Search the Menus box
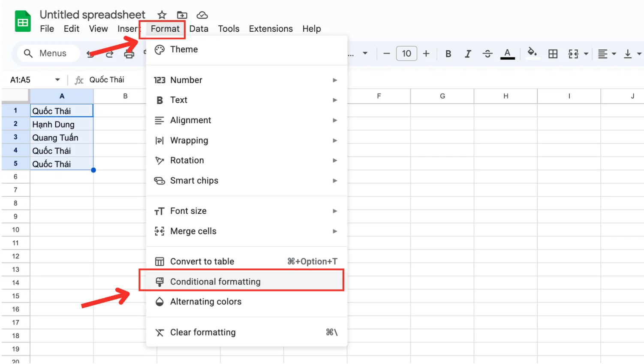This screenshot has height=364, width=644. 48,53
